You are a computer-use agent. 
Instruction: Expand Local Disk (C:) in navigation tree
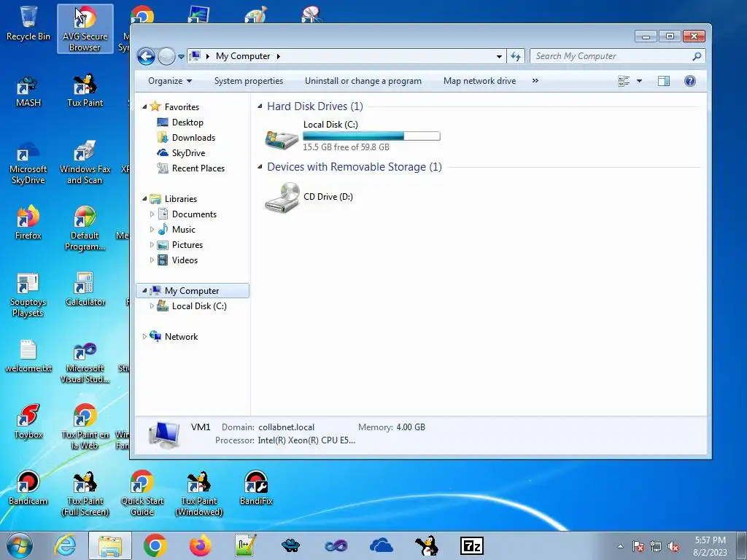[x=152, y=306]
